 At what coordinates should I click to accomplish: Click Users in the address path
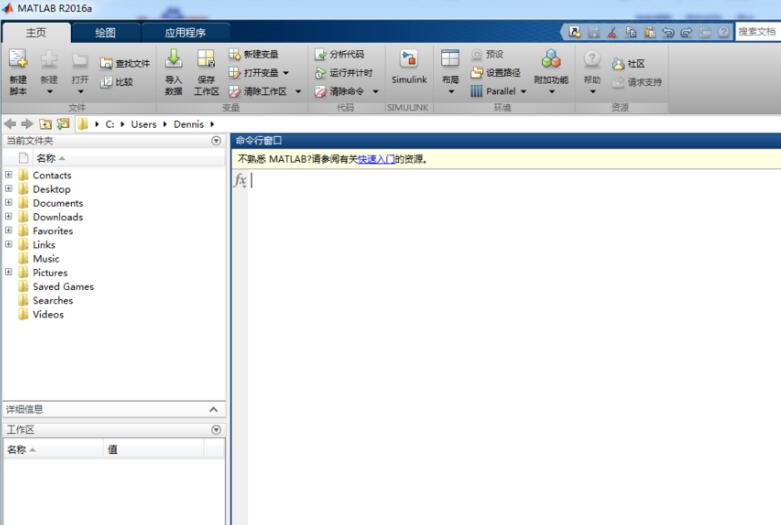143,124
